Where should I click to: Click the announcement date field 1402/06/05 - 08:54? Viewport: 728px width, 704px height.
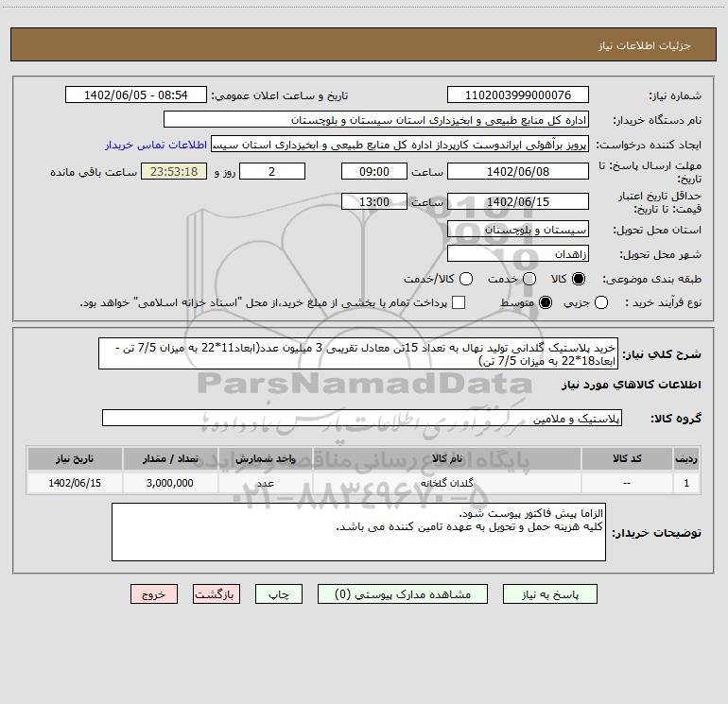pyautogui.click(x=136, y=94)
